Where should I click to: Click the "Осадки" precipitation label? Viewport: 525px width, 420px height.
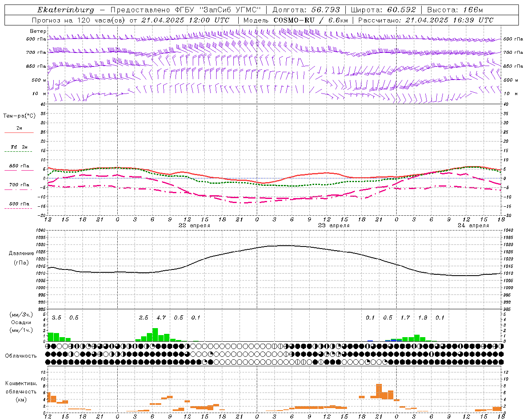point(21,322)
